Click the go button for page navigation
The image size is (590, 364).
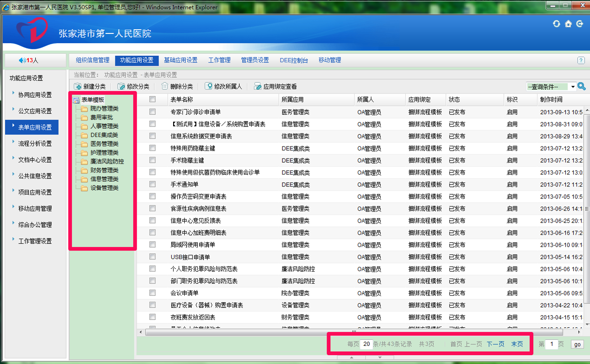(x=577, y=344)
